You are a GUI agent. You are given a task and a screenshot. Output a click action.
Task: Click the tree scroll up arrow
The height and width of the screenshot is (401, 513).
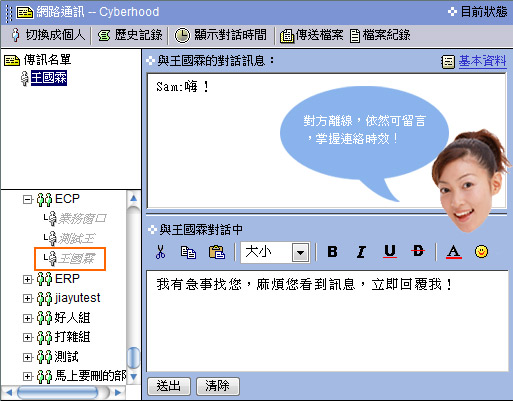tap(134, 198)
